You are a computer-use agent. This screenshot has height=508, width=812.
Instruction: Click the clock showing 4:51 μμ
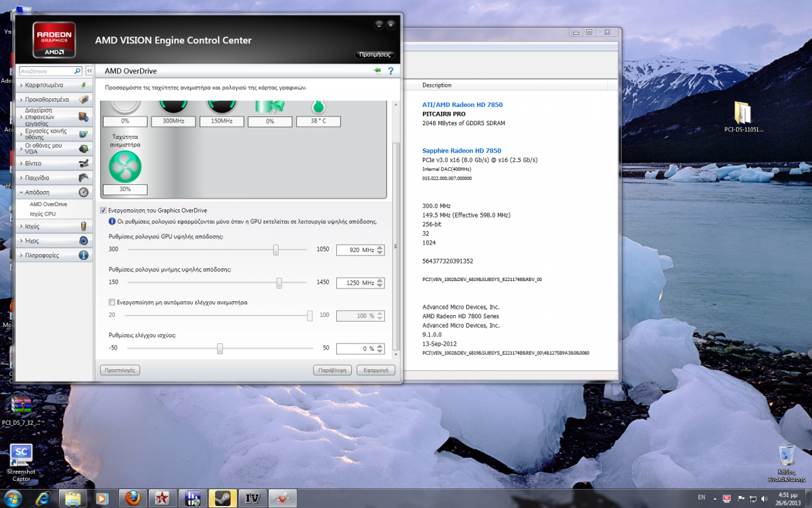pyautogui.click(x=789, y=498)
